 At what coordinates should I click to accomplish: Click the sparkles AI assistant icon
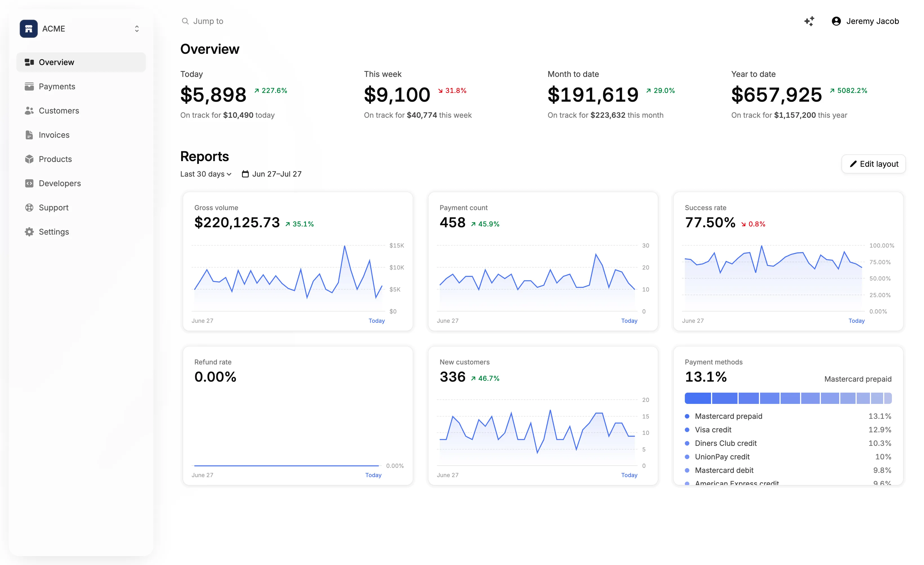coord(809,21)
